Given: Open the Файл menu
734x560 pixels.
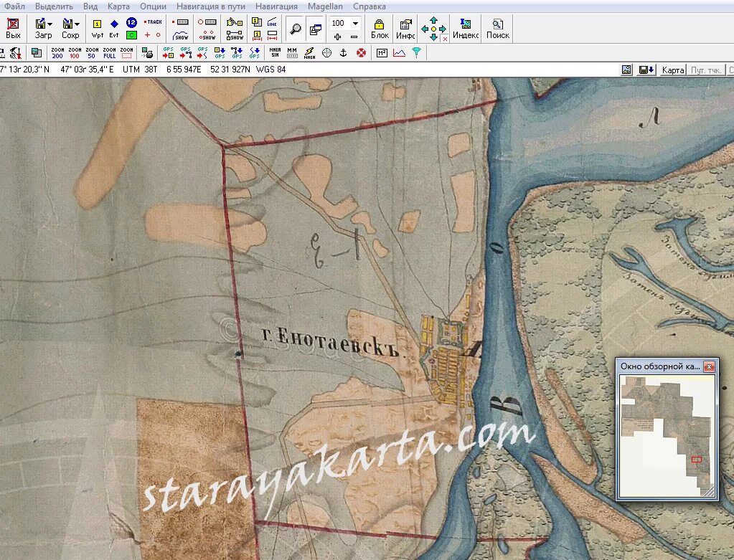Looking at the screenshot, I should [14, 6].
